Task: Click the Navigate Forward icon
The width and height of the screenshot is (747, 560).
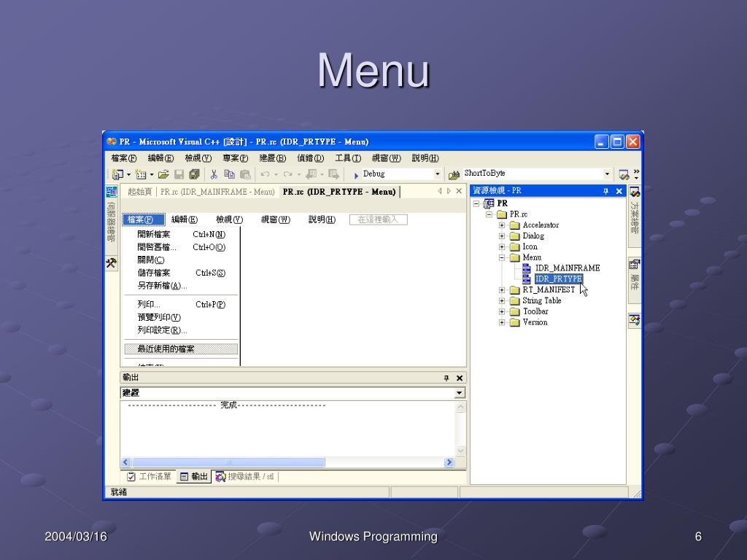Action: click(333, 174)
